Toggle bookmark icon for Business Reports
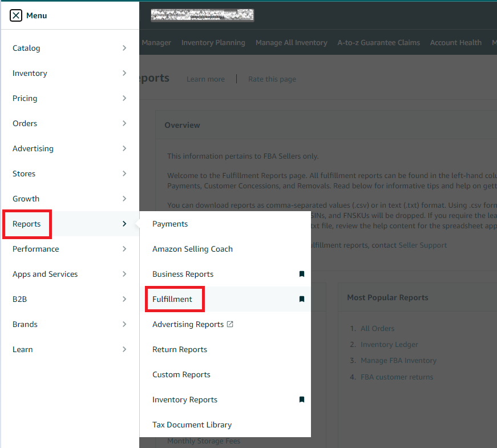497x448 pixels. pos(302,274)
